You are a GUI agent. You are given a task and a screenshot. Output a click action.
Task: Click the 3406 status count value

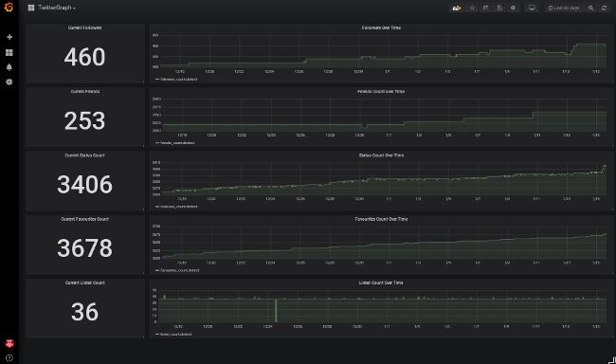85,184
